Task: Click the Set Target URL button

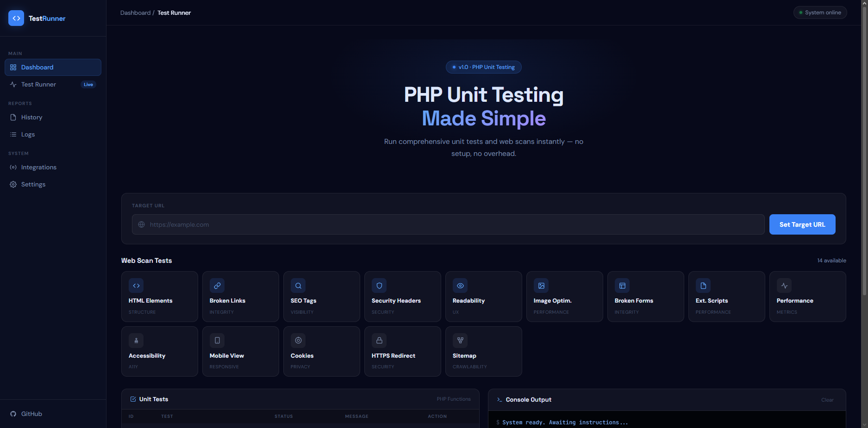Action: [802, 224]
